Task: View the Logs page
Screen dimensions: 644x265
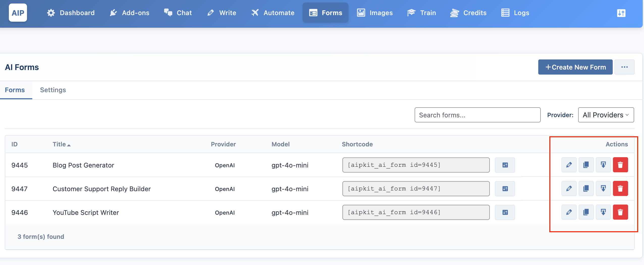Action: coord(515,13)
